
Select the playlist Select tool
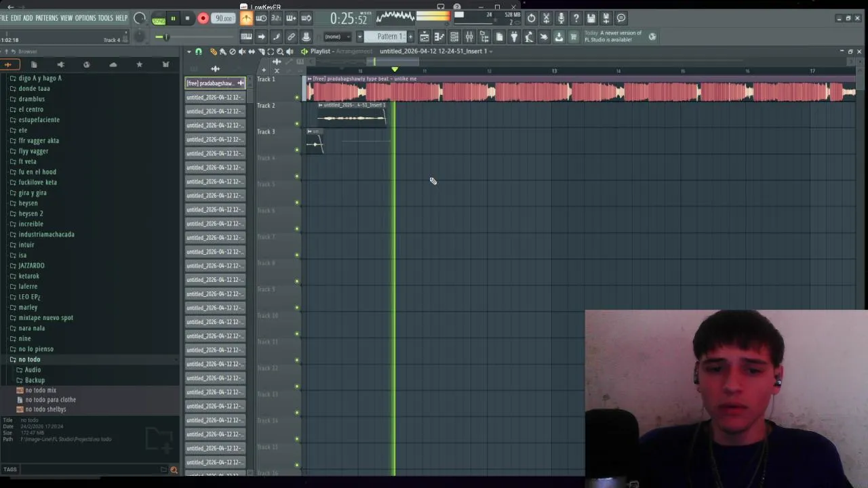click(271, 52)
